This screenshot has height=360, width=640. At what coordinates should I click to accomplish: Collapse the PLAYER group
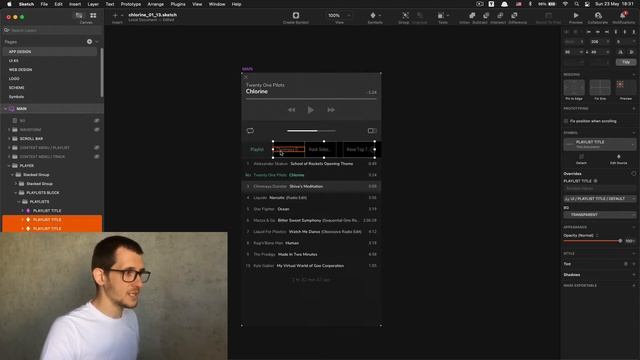tap(9, 166)
